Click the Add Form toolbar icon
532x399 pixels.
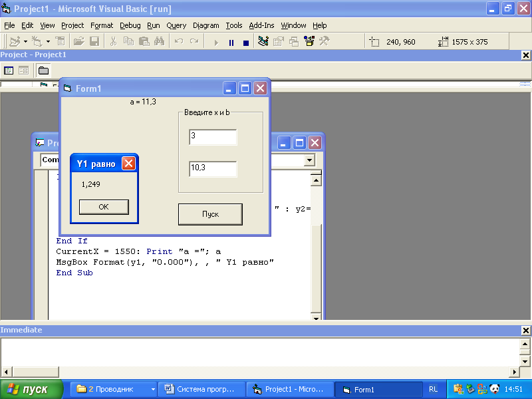[37, 41]
